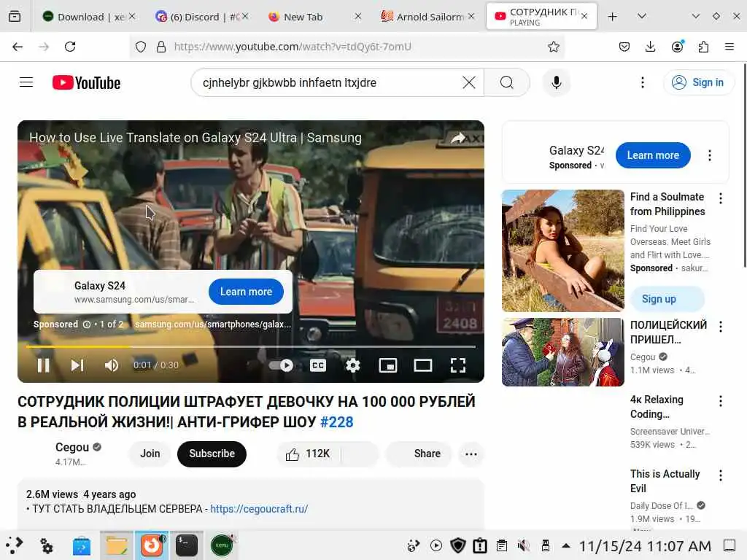Open the terminal from the taskbar
The image size is (747, 560).
pos(187,545)
